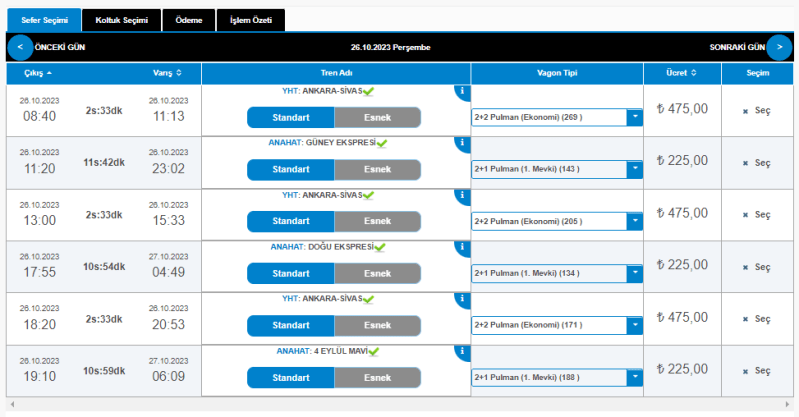Switch to Esnek fare for Doğu Ekspresi

pos(377,273)
